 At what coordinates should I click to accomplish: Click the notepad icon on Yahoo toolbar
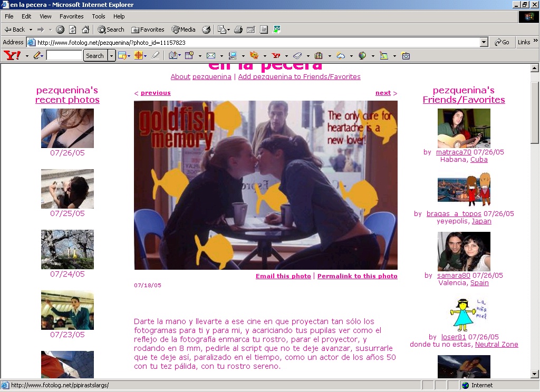tap(384, 55)
